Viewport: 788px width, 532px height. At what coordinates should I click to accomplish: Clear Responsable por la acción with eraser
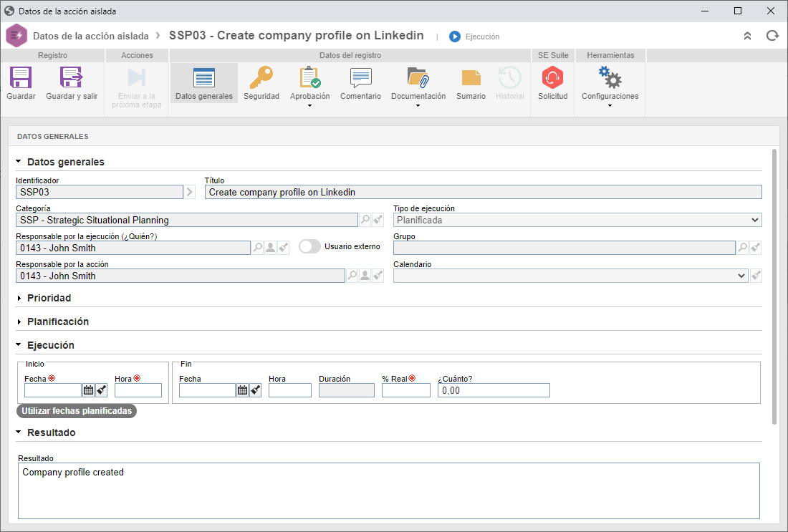click(x=378, y=276)
